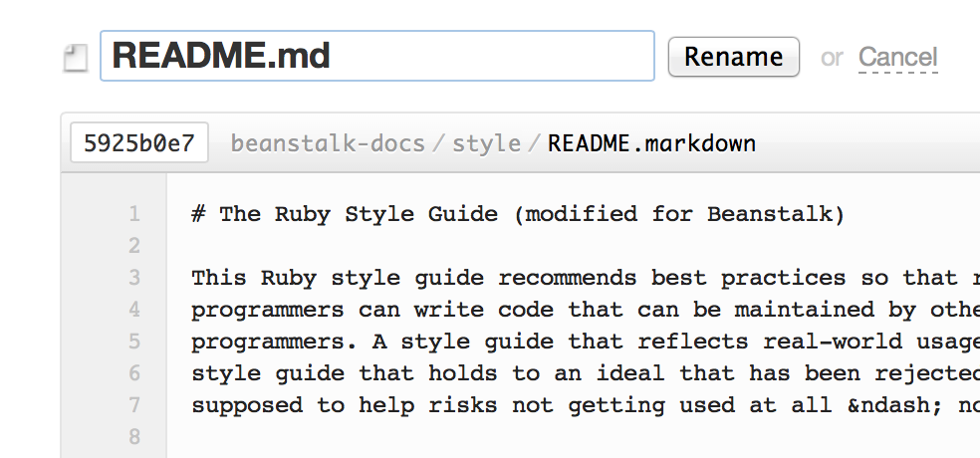Select line number 8 in the gutter

click(134, 437)
